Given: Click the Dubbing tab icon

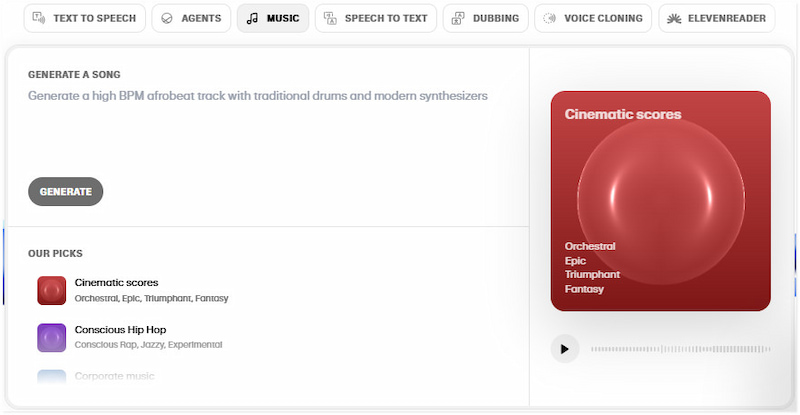Looking at the screenshot, I should (x=458, y=18).
